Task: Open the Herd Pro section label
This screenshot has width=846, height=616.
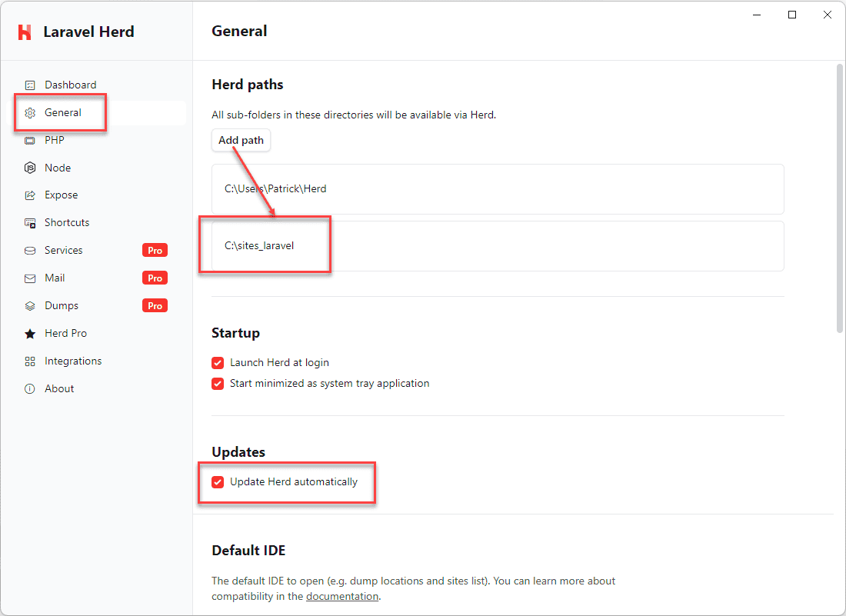Action: [x=66, y=333]
